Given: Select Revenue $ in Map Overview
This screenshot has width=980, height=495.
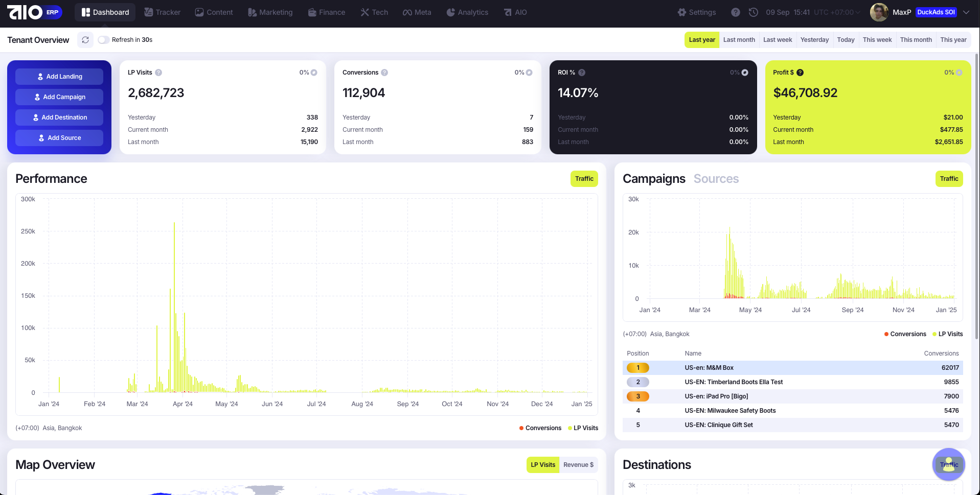Looking at the screenshot, I should [x=579, y=465].
